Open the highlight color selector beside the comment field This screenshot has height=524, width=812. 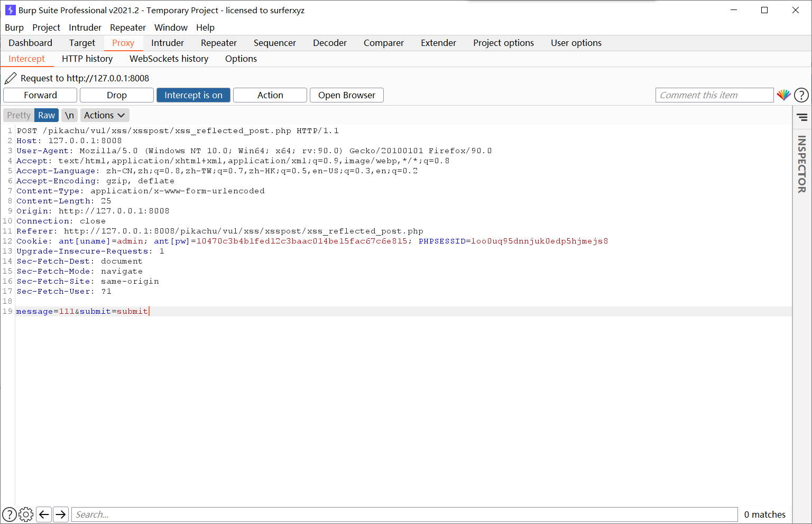point(783,95)
